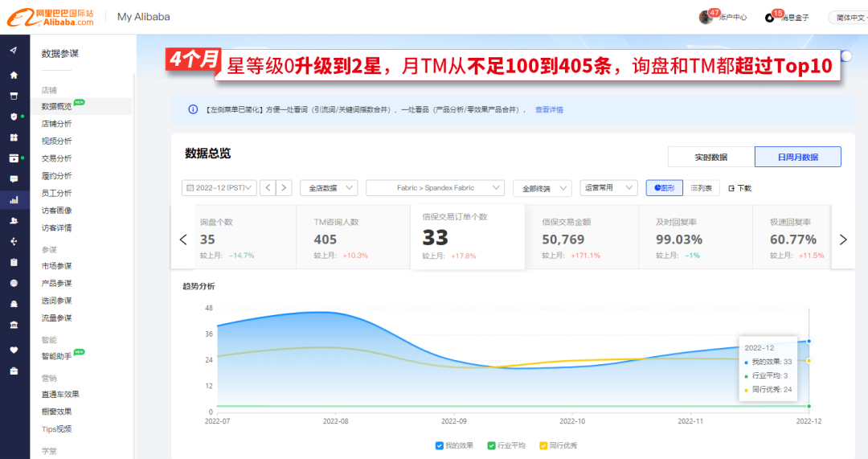Viewport: 868px width, 459px height.
Task: Click the 查看详情 link in the notice
Action: (549, 109)
